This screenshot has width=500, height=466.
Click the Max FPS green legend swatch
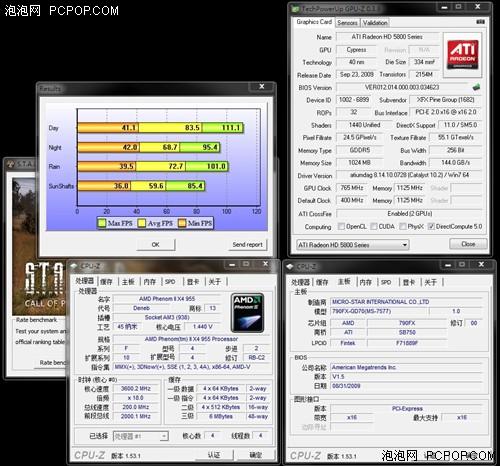(x=102, y=223)
